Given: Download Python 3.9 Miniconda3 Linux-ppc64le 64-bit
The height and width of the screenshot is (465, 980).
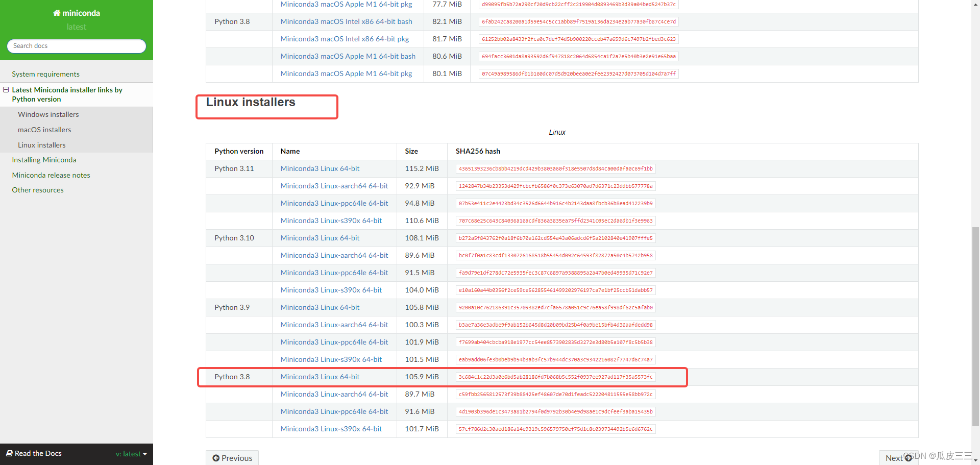Looking at the screenshot, I should (334, 342).
